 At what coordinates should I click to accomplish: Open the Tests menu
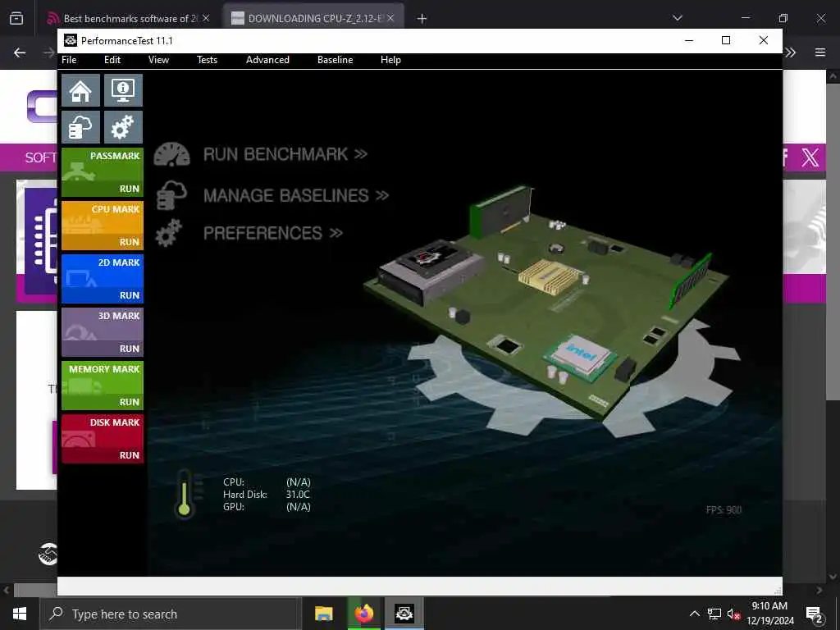207,60
